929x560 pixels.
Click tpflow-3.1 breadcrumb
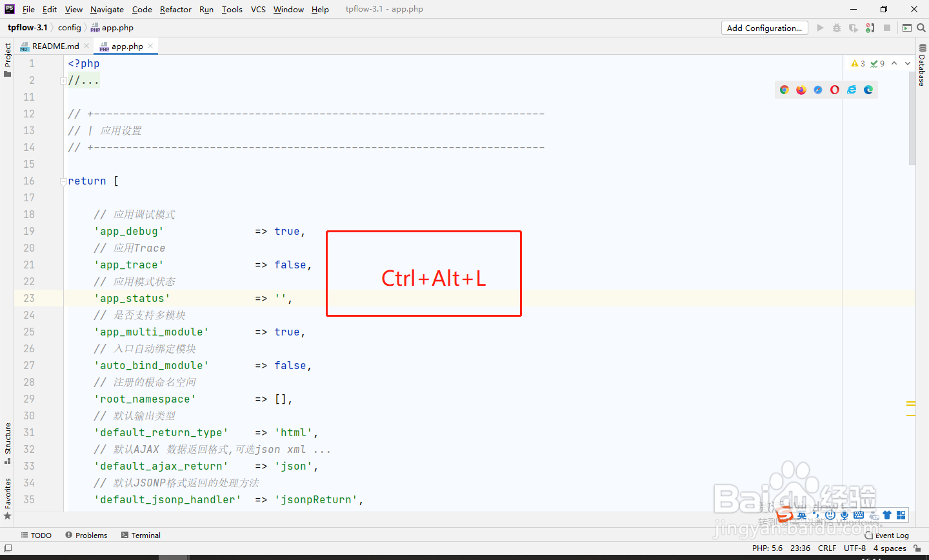point(28,28)
